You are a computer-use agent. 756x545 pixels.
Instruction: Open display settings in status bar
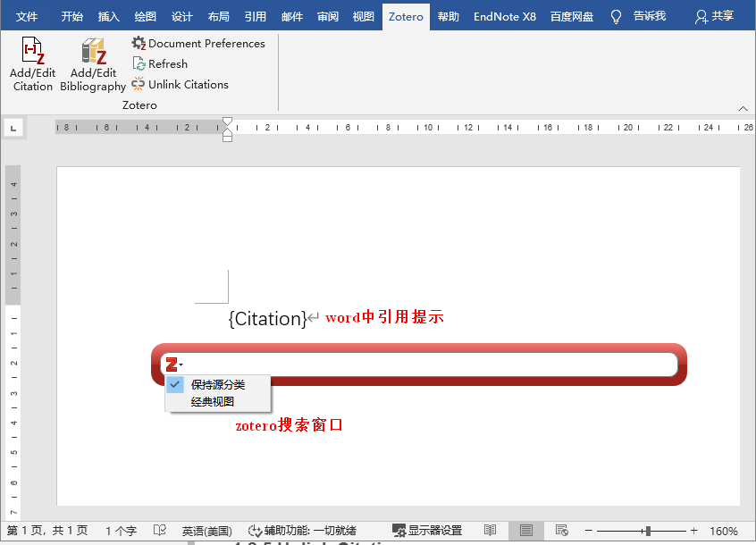tap(426, 531)
